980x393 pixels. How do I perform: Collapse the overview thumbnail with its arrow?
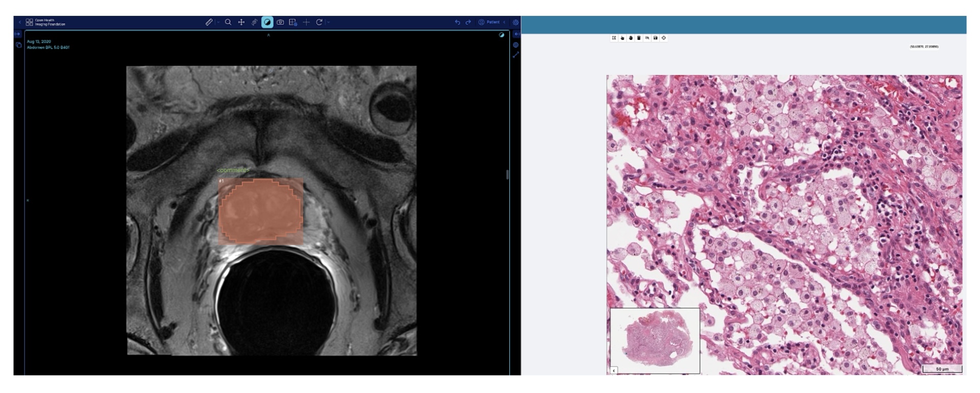(614, 371)
